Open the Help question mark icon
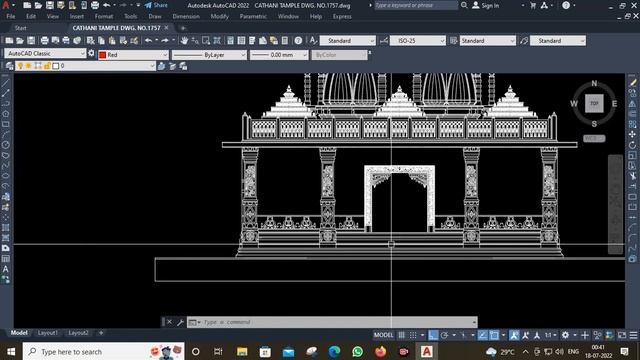640x360 pixels. coord(298,41)
